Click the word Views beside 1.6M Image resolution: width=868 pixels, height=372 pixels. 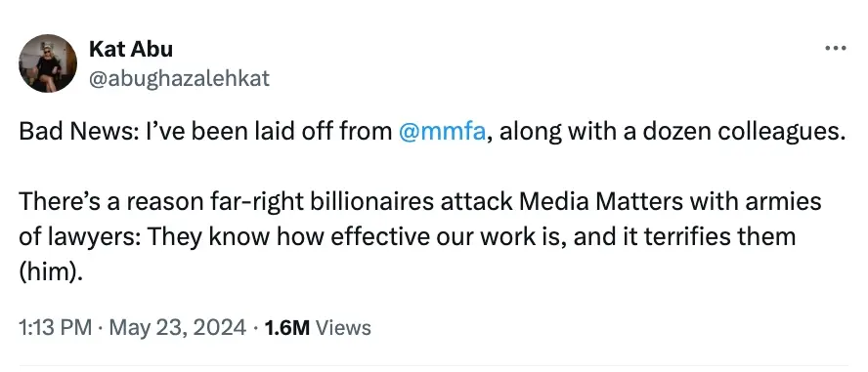343,328
